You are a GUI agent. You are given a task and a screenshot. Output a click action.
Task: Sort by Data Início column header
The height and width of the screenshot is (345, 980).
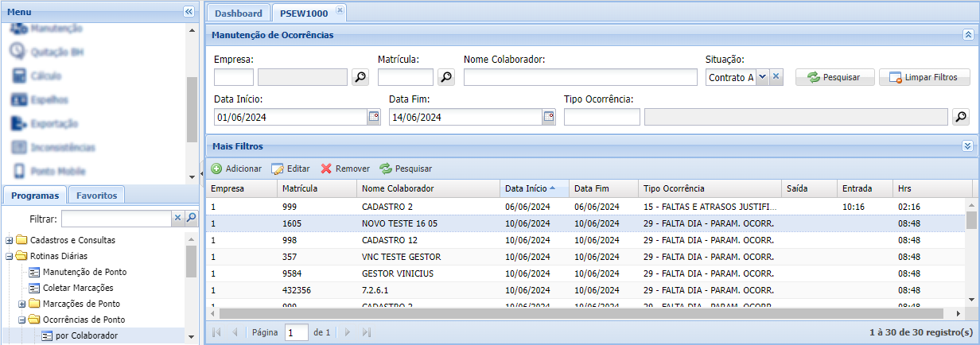click(x=525, y=188)
